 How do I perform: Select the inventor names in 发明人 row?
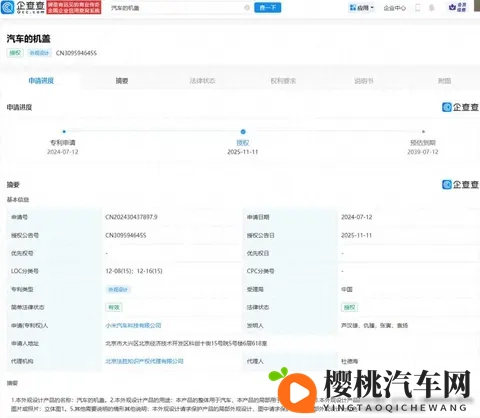point(374,325)
